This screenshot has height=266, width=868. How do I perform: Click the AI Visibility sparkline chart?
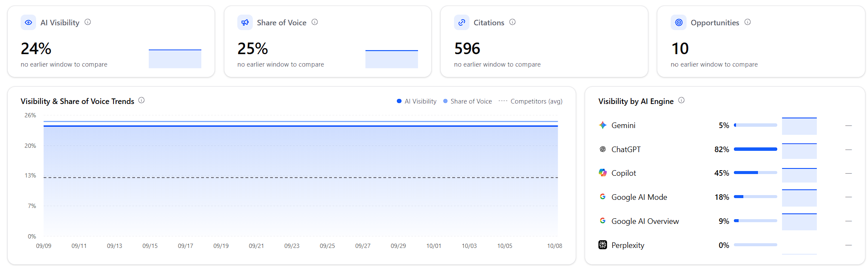[x=175, y=58]
